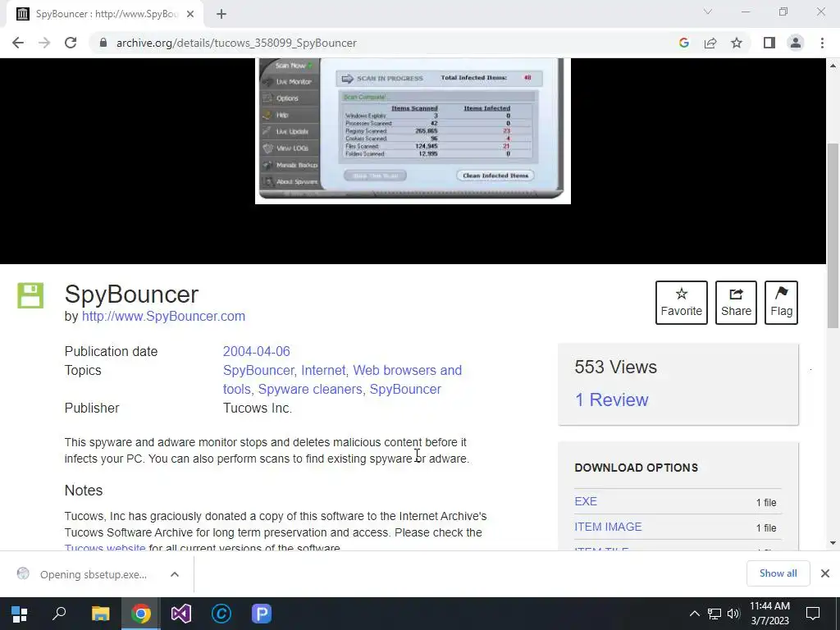This screenshot has height=630, width=840.
Task: Expand the sbsetup.exe download options chevron
Action: pyautogui.click(x=175, y=574)
